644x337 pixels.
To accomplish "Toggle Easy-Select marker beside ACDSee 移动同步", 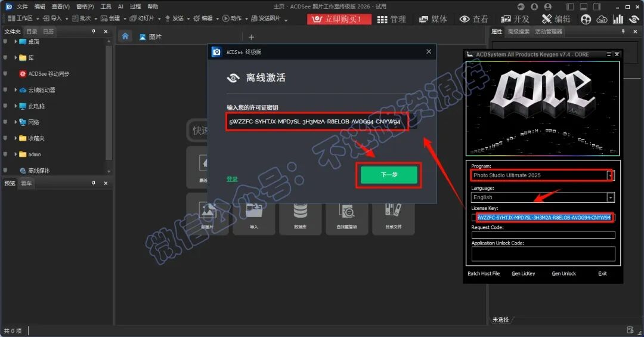I will click(x=5, y=74).
